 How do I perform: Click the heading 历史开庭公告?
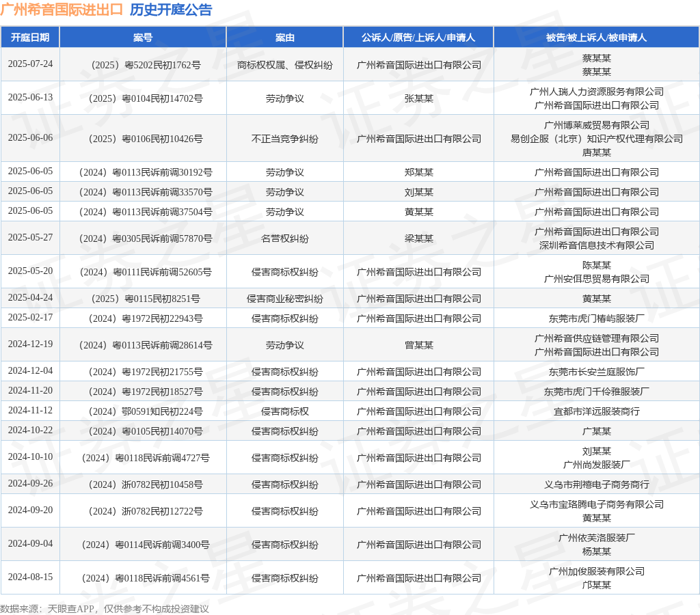[171, 10]
